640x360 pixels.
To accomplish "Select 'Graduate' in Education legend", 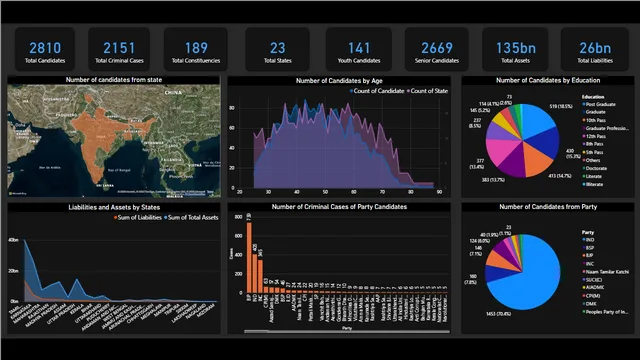I will click(593, 112).
